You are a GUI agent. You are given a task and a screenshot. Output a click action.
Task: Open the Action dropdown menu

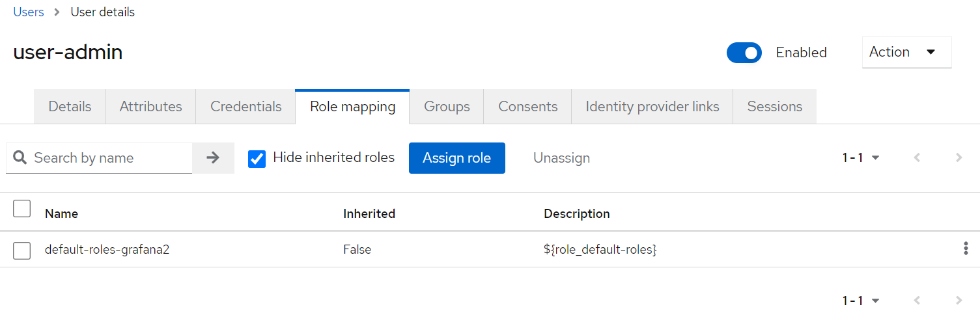tap(906, 52)
